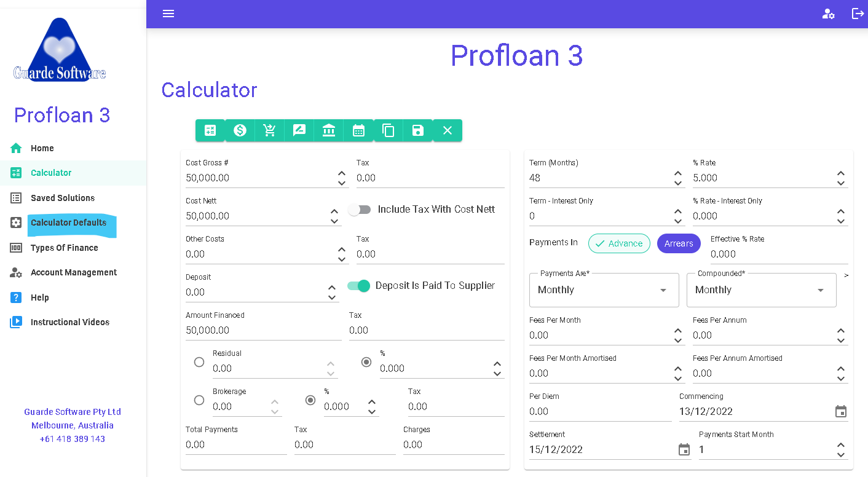Increase Residual % with up arrow
Screen dimensions: 868x477
pyautogui.click(x=497, y=365)
